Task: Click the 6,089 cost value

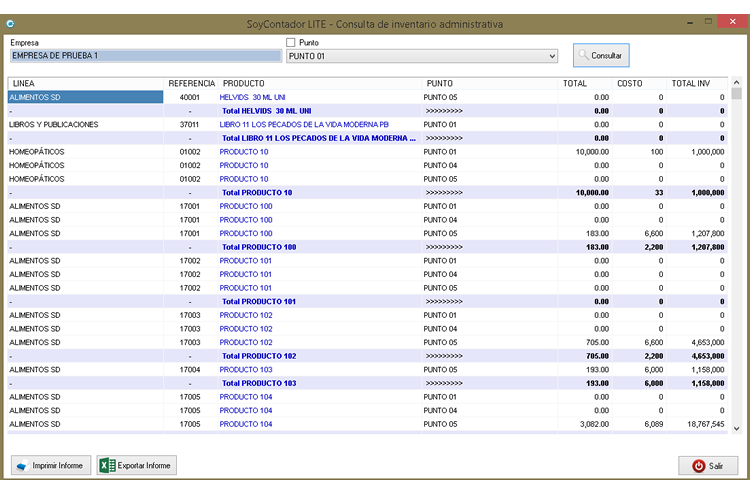Action: coord(654,424)
